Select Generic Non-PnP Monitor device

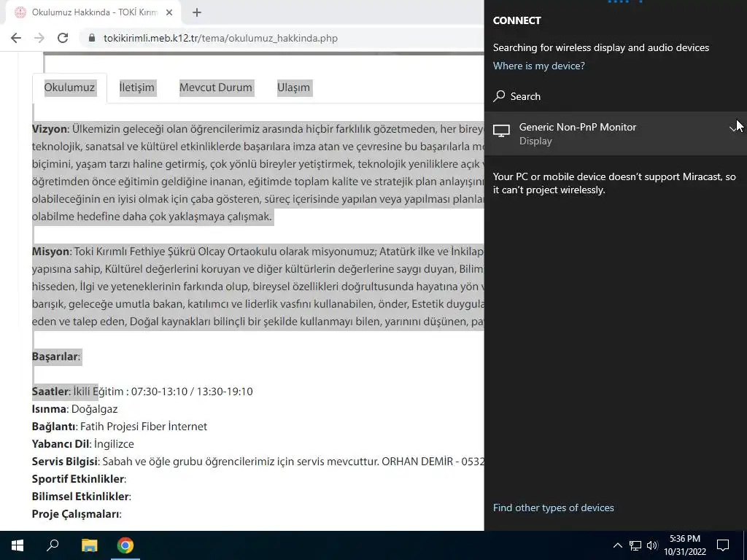pyautogui.click(x=615, y=134)
